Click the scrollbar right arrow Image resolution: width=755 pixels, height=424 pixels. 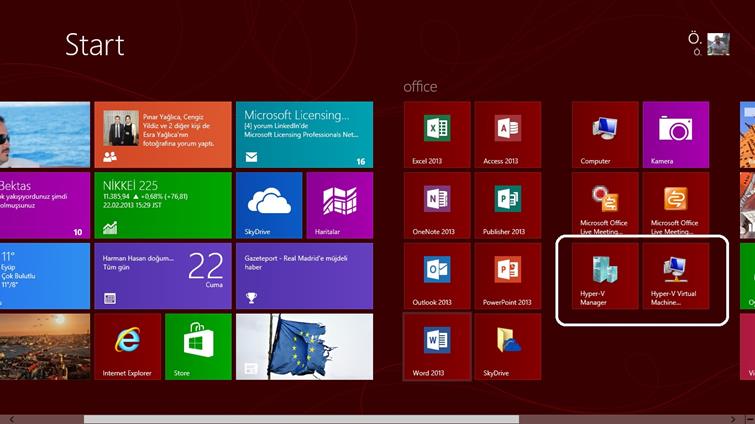pos(733,419)
